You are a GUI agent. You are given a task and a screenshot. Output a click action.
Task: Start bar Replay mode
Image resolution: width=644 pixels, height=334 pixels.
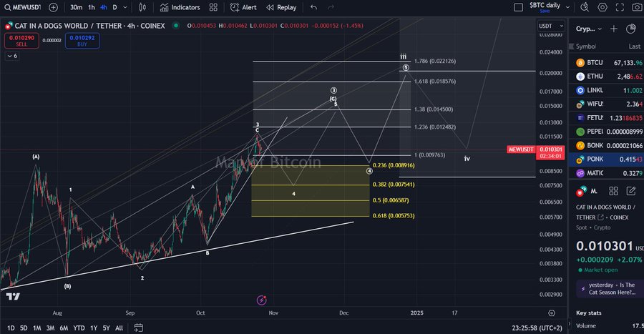click(x=281, y=7)
